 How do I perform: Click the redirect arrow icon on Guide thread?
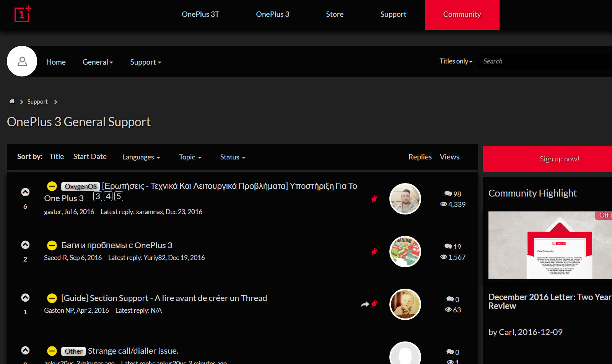365,304
